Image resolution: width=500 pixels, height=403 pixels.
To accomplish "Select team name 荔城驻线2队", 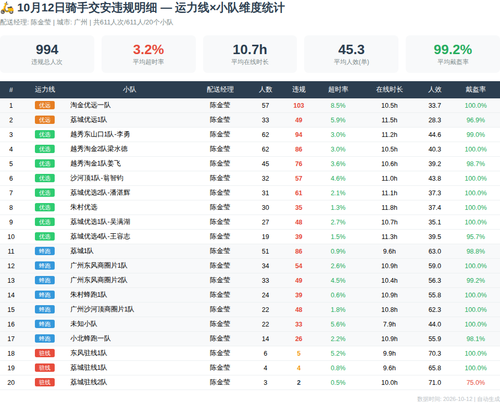I will 89,382.
